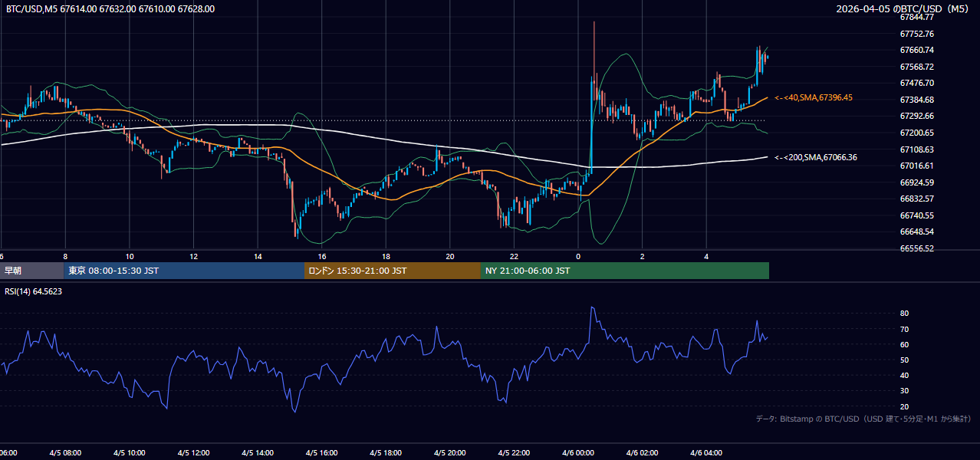Click hour label 16 under the price chart
This screenshot has height=460, width=980.
click(x=322, y=257)
